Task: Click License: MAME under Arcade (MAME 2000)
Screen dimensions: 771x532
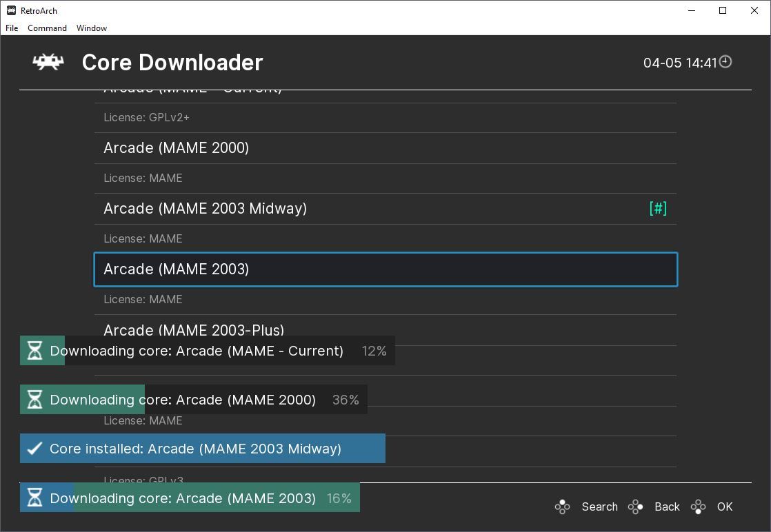Action: [143, 178]
